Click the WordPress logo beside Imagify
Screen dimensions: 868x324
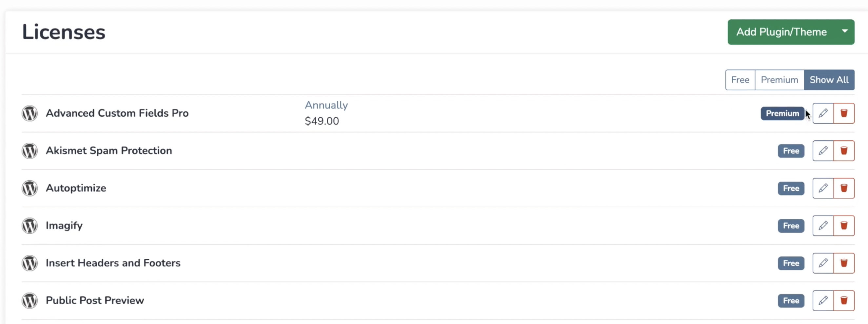30,226
